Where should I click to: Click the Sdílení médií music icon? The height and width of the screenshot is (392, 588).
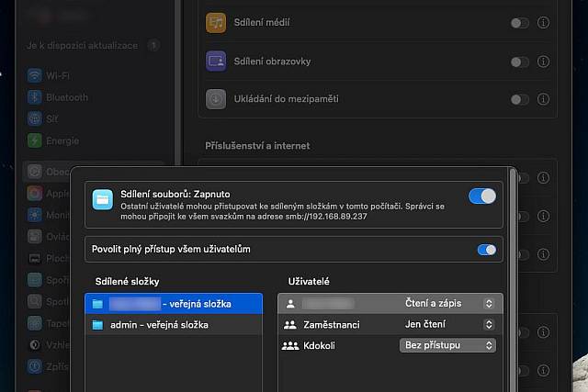point(216,23)
